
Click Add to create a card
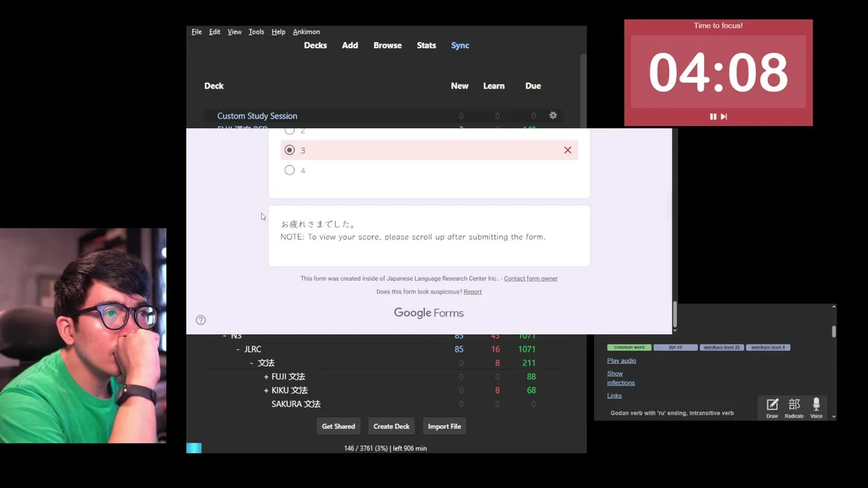350,45
